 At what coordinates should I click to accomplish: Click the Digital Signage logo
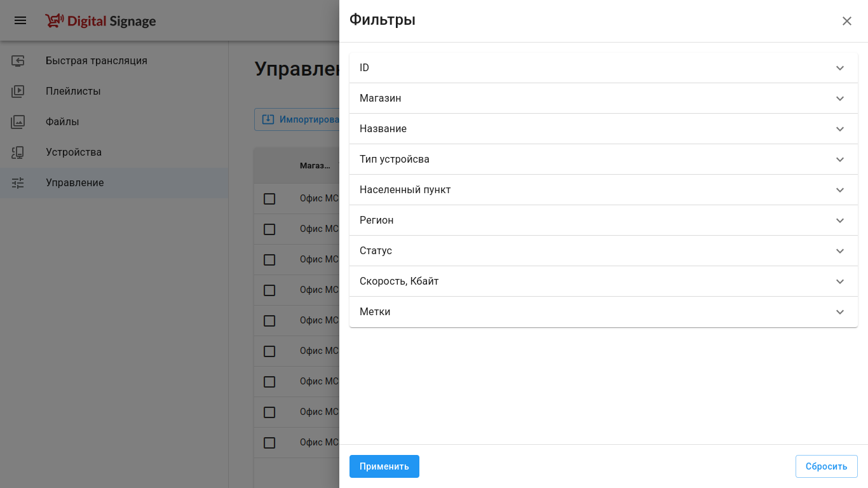(x=100, y=21)
